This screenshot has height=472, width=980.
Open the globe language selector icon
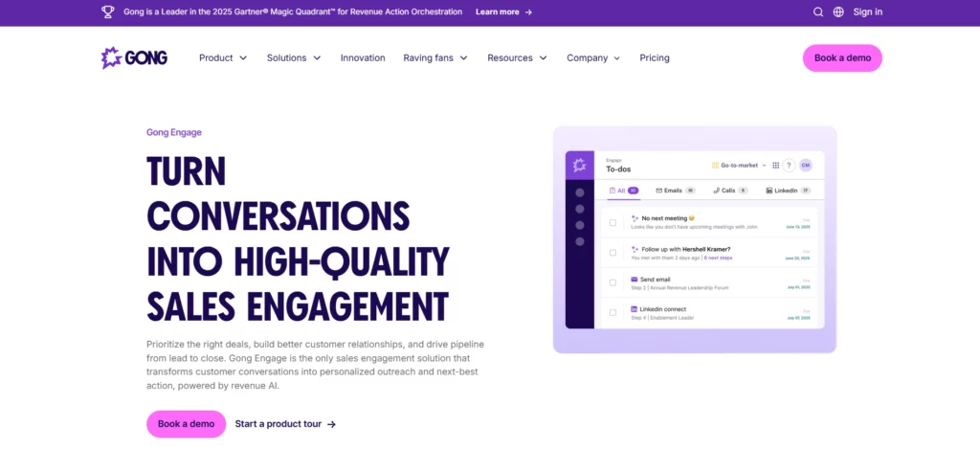(838, 11)
